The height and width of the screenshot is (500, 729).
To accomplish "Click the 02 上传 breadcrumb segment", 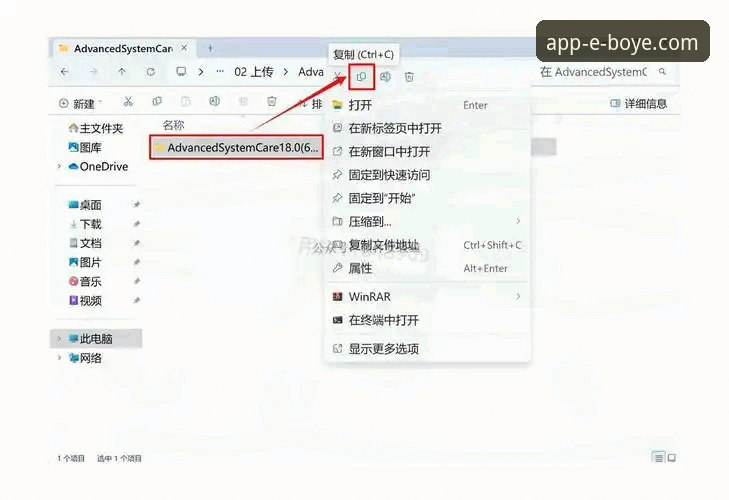I will [x=254, y=72].
